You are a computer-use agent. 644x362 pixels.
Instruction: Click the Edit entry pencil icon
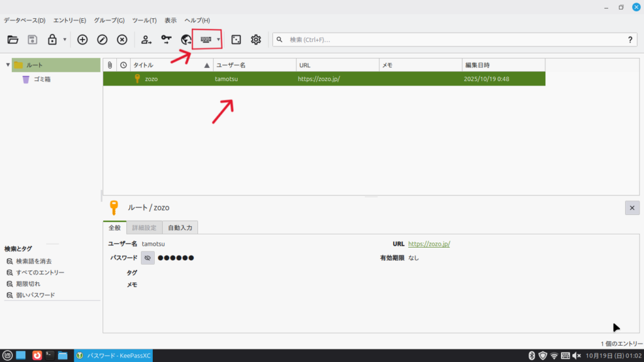(103, 40)
